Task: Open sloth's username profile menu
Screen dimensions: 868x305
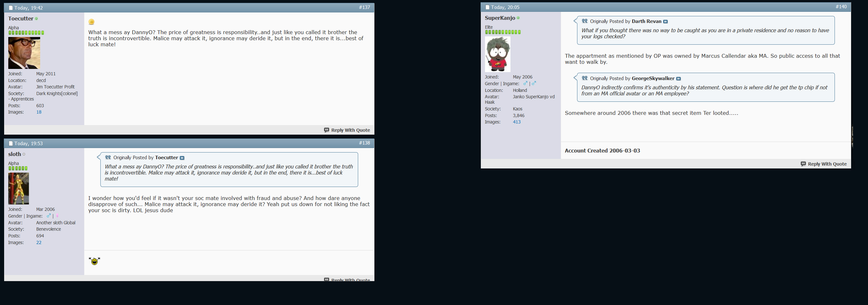Action: [x=14, y=154]
